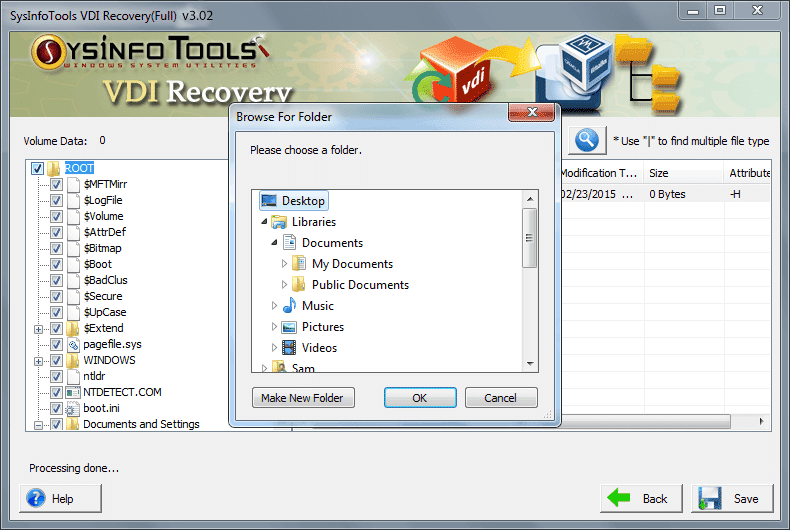Click the $Extend folder icon
Image resolution: width=790 pixels, height=530 pixels.
pyautogui.click(x=73, y=328)
